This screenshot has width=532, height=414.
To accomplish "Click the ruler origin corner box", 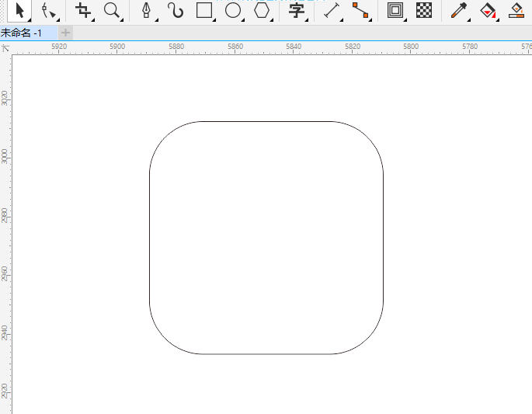I will (x=5, y=47).
